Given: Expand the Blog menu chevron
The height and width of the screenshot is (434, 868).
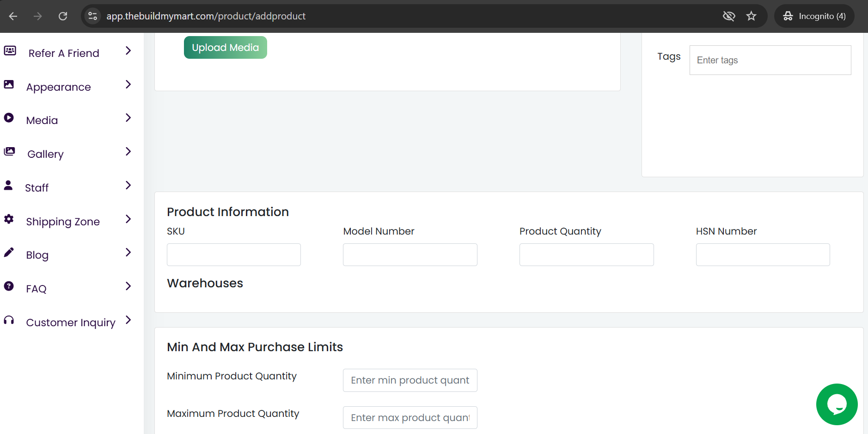Looking at the screenshot, I should [128, 252].
